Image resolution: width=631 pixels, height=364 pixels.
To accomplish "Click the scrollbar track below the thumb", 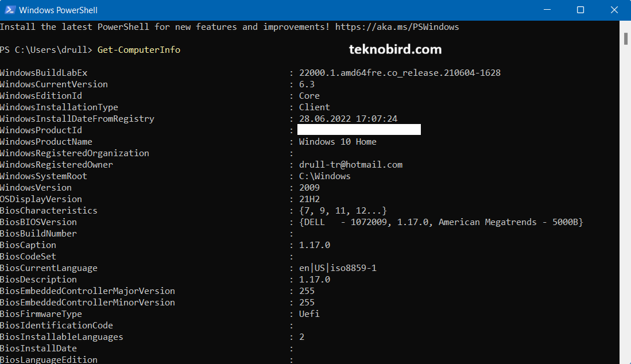I will 626,201.
